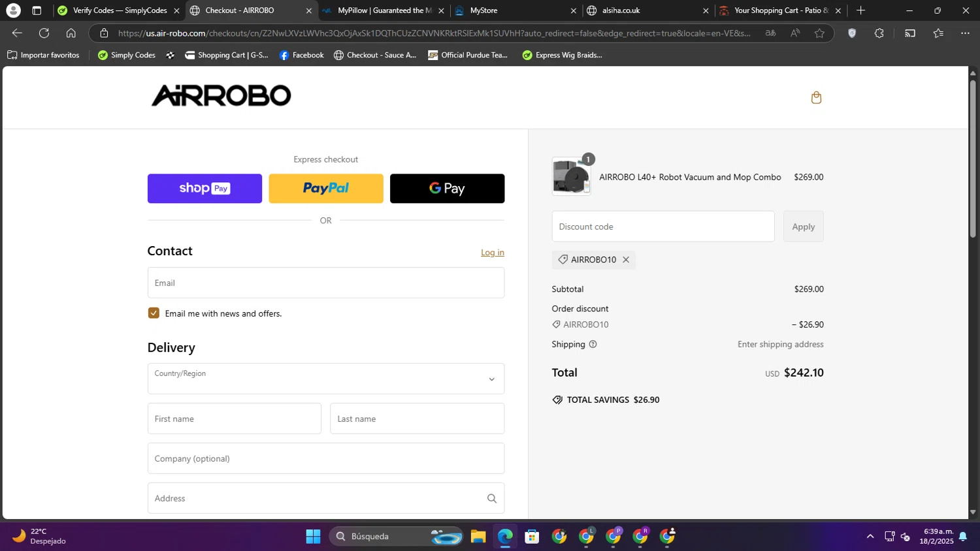Click the shipping info question mark icon

click(x=593, y=344)
